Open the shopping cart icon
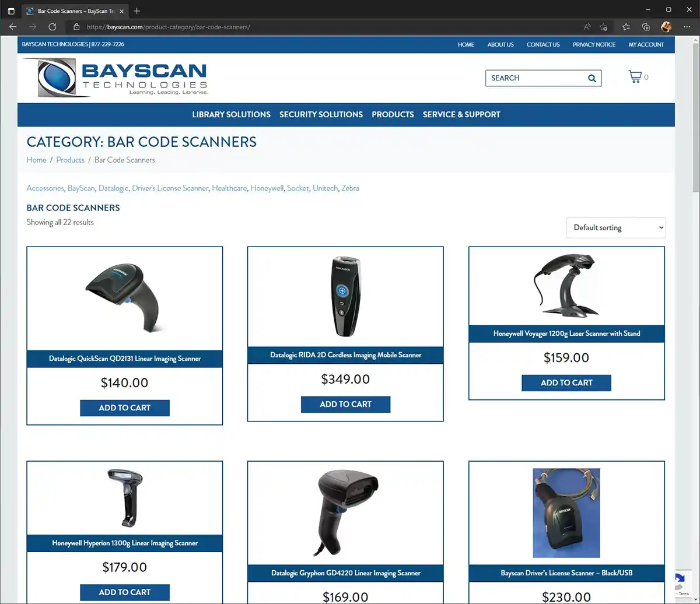This screenshot has width=700, height=604. click(635, 77)
